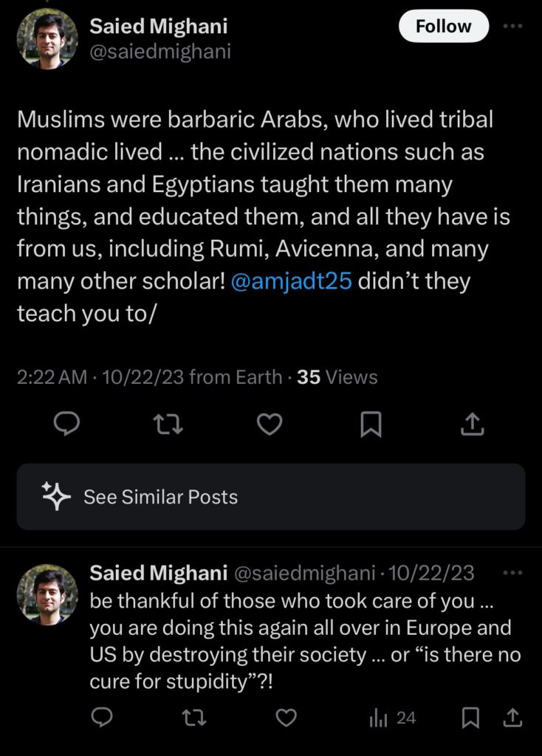Retweet the follow-up tweet
This screenshot has width=542, height=756.
(x=194, y=717)
